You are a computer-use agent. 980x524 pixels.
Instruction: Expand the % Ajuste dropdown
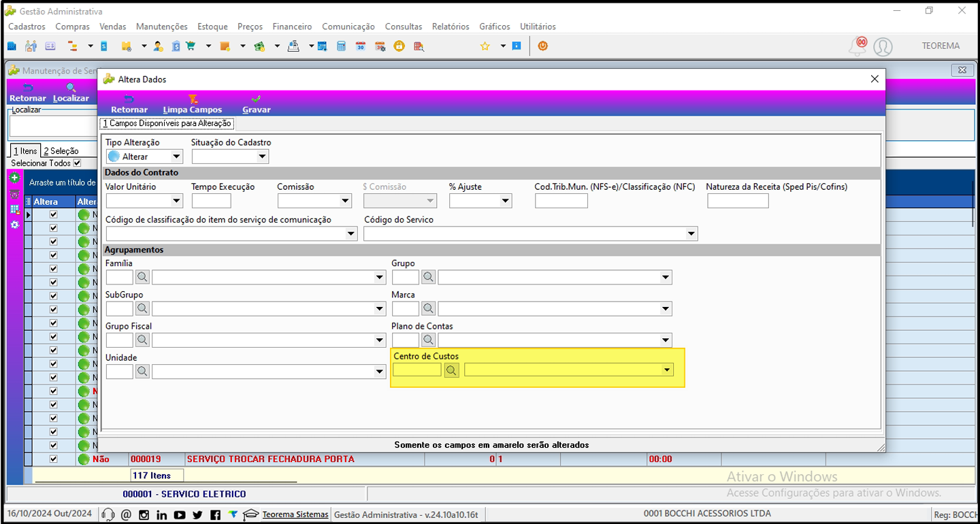505,201
